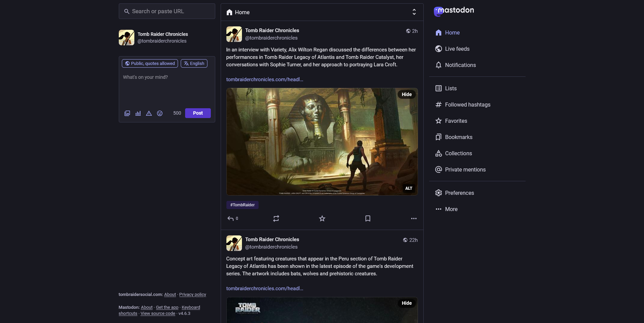Click the Mastodon logo

click(x=454, y=11)
